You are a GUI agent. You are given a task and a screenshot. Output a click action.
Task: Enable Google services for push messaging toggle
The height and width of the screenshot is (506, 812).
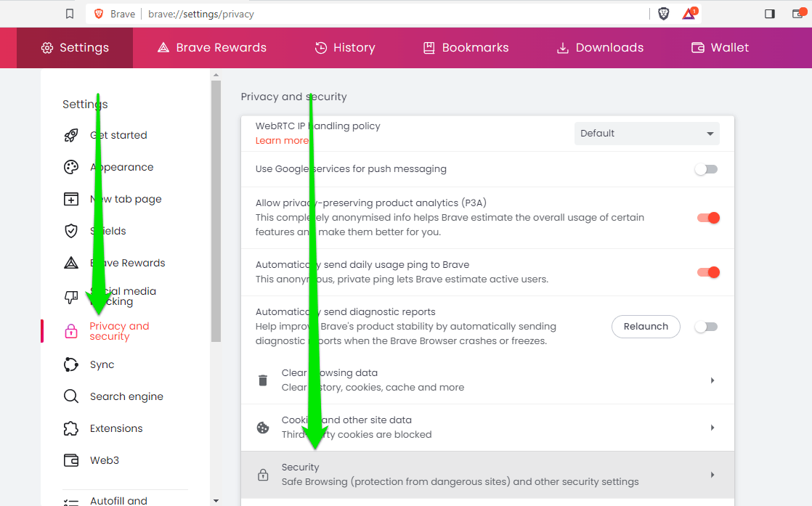pyautogui.click(x=707, y=169)
